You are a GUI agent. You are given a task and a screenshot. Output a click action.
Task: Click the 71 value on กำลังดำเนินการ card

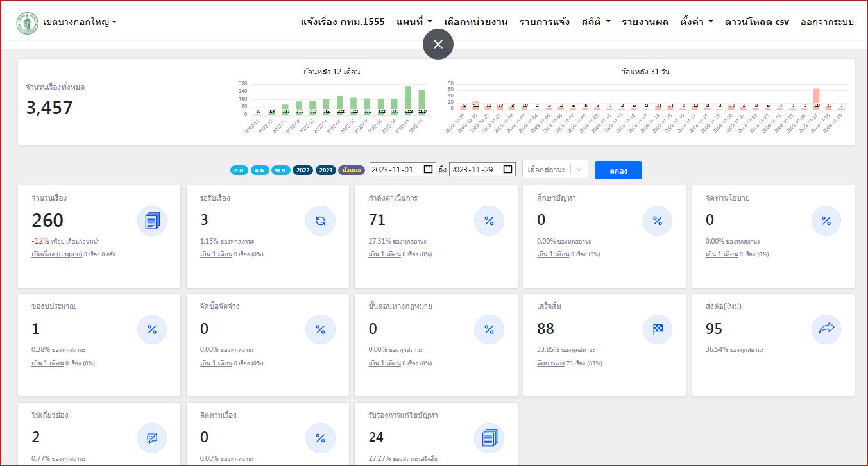[x=377, y=221]
